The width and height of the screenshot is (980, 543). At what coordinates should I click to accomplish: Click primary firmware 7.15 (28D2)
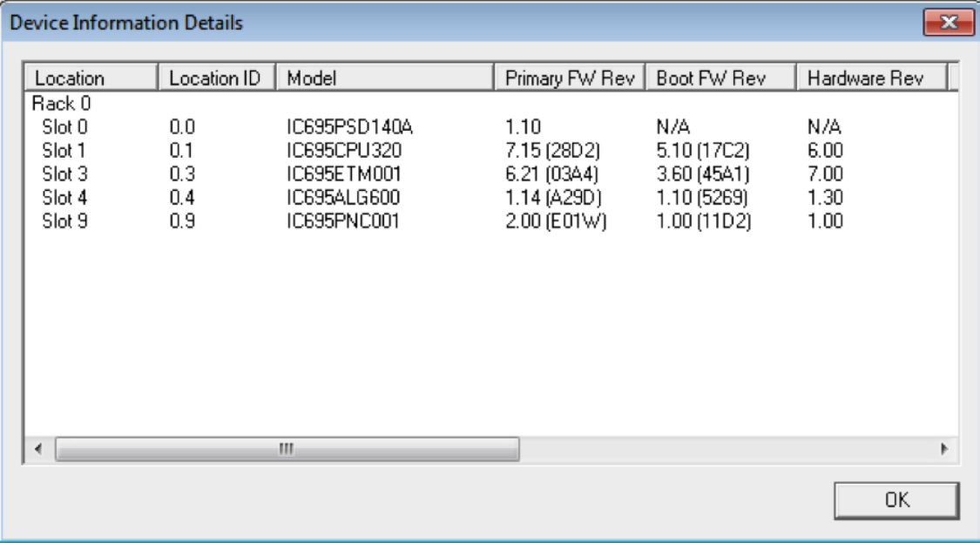click(x=552, y=151)
